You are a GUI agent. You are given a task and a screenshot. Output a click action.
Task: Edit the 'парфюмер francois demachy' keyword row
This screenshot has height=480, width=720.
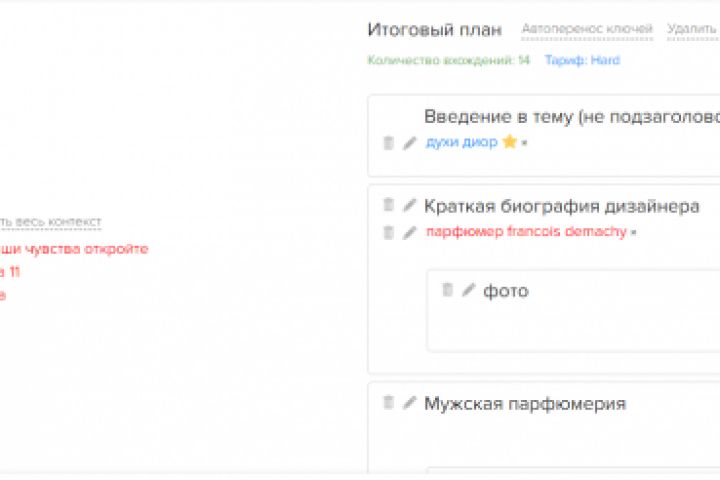pos(409,232)
